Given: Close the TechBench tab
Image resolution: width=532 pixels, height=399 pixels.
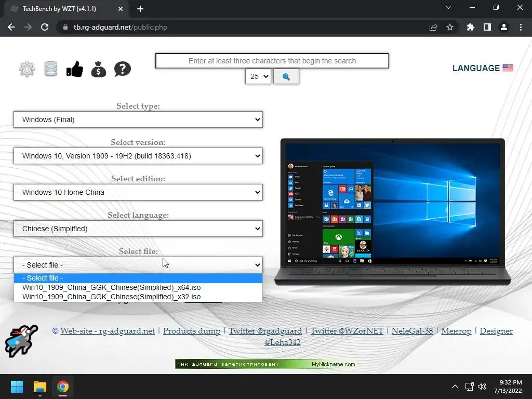Looking at the screenshot, I should pyautogui.click(x=121, y=9).
